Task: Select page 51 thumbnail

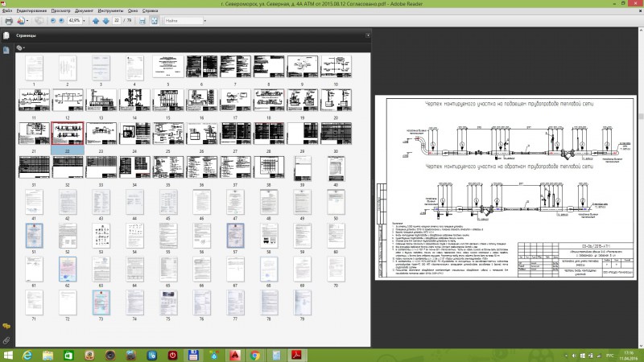Action: pyautogui.click(x=34, y=236)
